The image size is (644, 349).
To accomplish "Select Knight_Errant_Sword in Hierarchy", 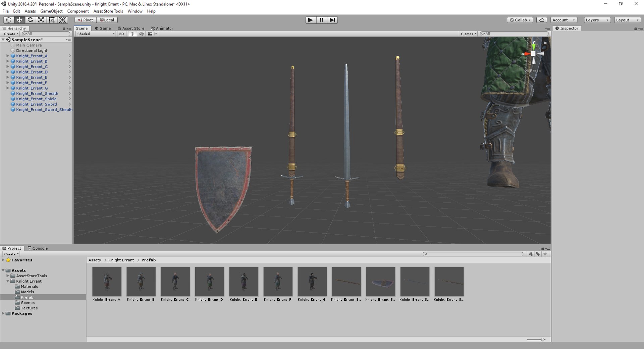I will (x=36, y=104).
